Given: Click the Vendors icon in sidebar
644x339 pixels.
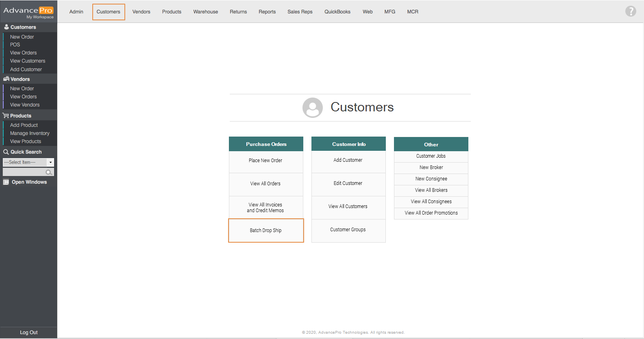Looking at the screenshot, I should click(x=6, y=79).
